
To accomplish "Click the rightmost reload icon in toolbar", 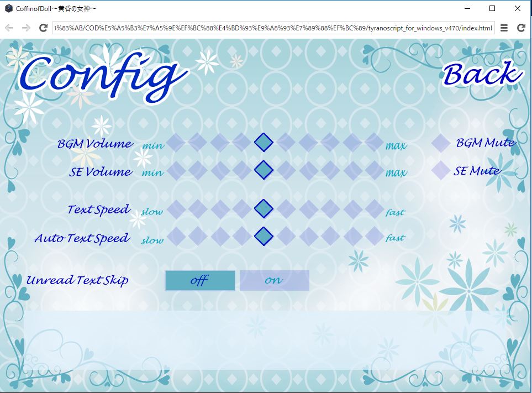I will (x=521, y=28).
